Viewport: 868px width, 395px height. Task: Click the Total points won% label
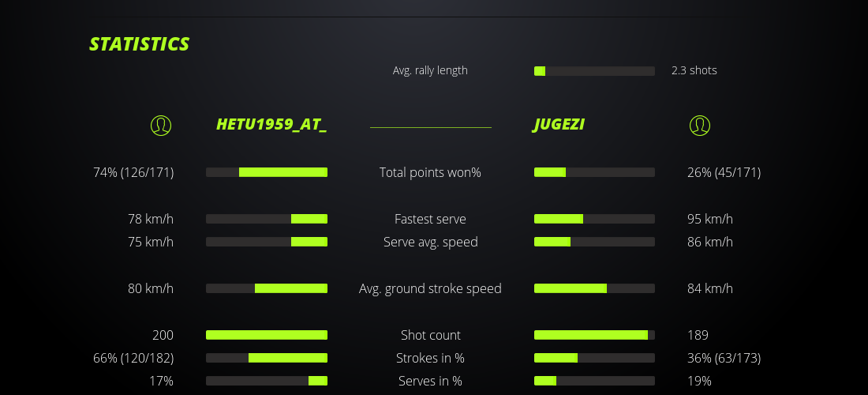click(430, 172)
